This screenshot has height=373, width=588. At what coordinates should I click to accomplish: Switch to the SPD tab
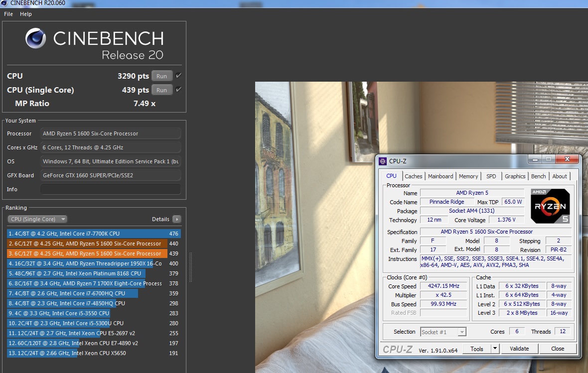491,176
